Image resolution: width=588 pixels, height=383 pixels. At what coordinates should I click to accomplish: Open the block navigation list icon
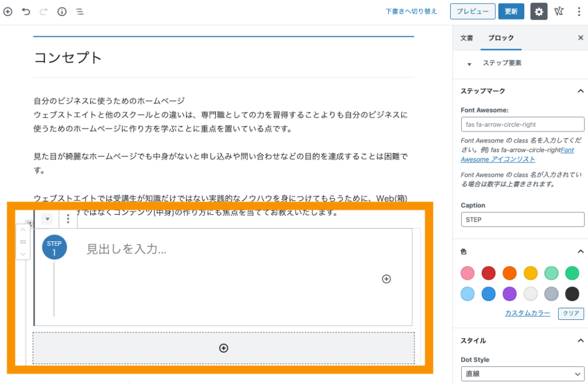point(80,11)
